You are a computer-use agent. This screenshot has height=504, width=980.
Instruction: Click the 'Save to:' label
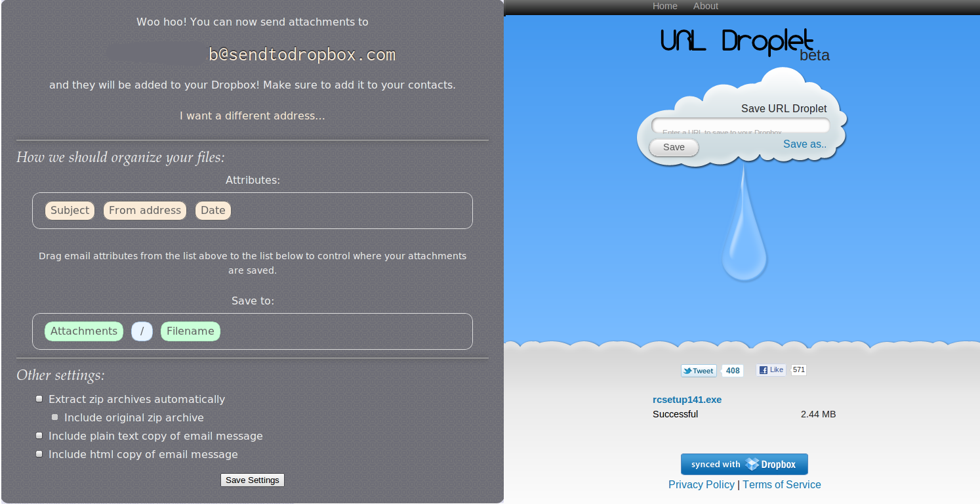click(253, 301)
